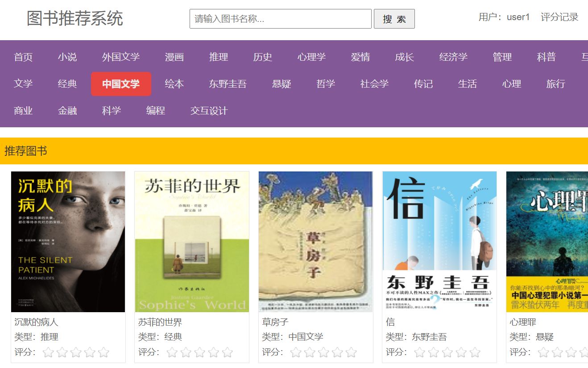This screenshot has height=368, width=588.
Task: Open 草房子 book cover
Action: pyautogui.click(x=316, y=242)
